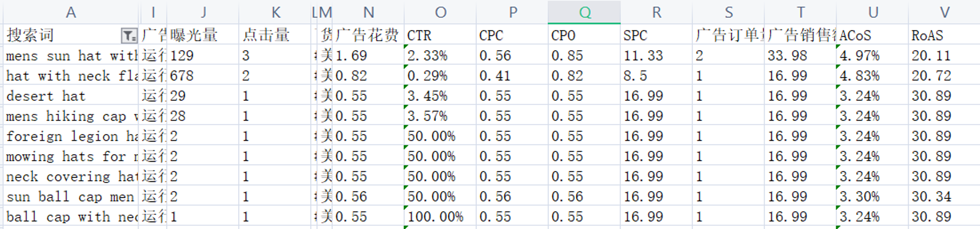Image resolution: width=980 pixels, height=229 pixels.
Task: Select the "sun ball cap men" cell
Action: tap(71, 197)
